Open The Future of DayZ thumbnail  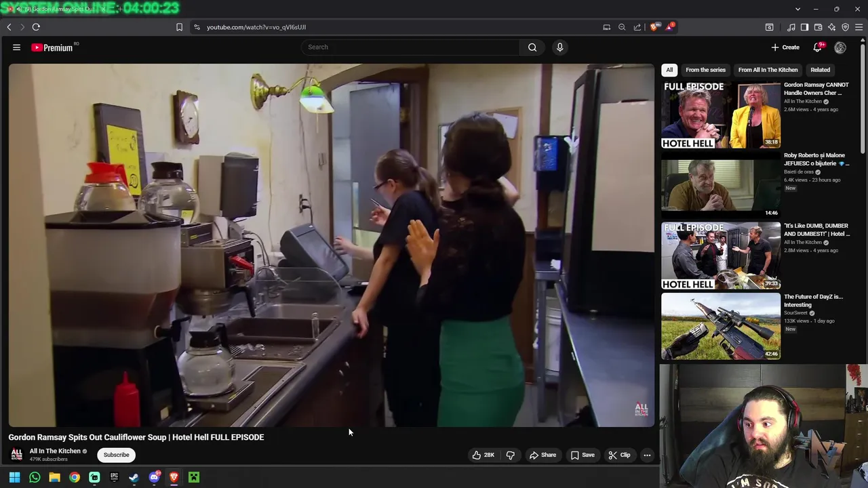[721, 326]
